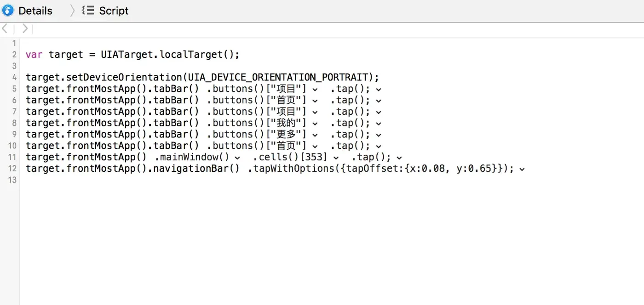The height and width of the screenshot is (305, 644).
Task: Click line number 2 in the gutter
Action: pos(14,55)
